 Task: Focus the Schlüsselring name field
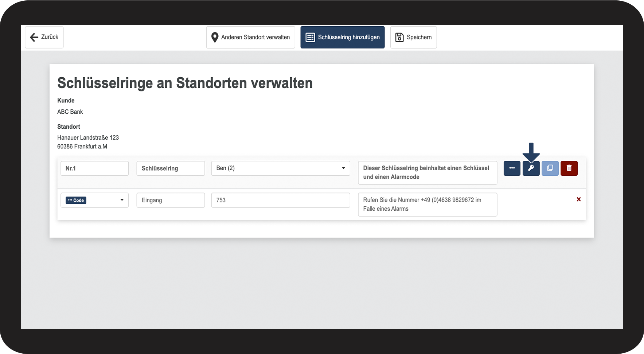point(171,168)
